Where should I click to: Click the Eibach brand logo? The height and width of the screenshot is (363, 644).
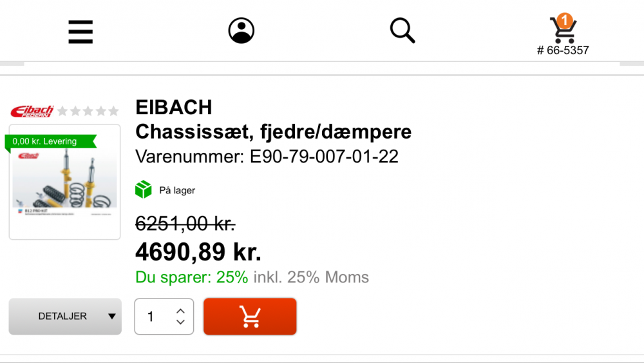pos(32,111)
